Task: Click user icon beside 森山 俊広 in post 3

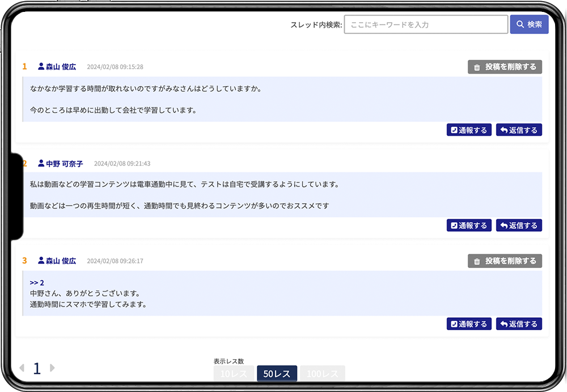Action: [x=41, y=261]
